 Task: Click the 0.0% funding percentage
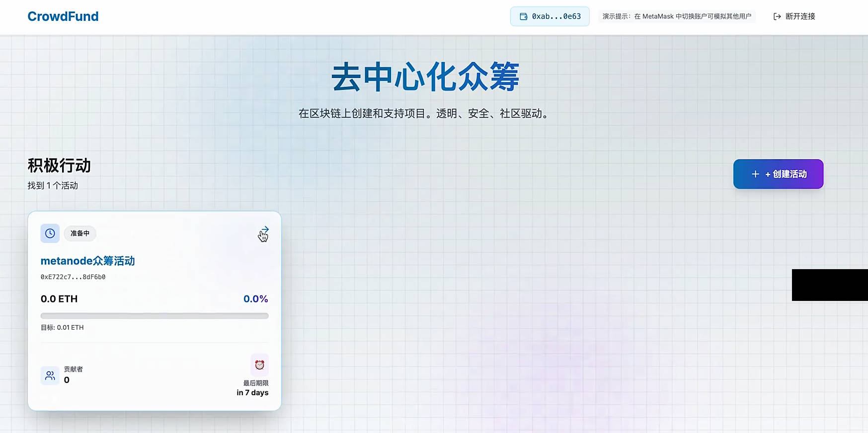255,299
